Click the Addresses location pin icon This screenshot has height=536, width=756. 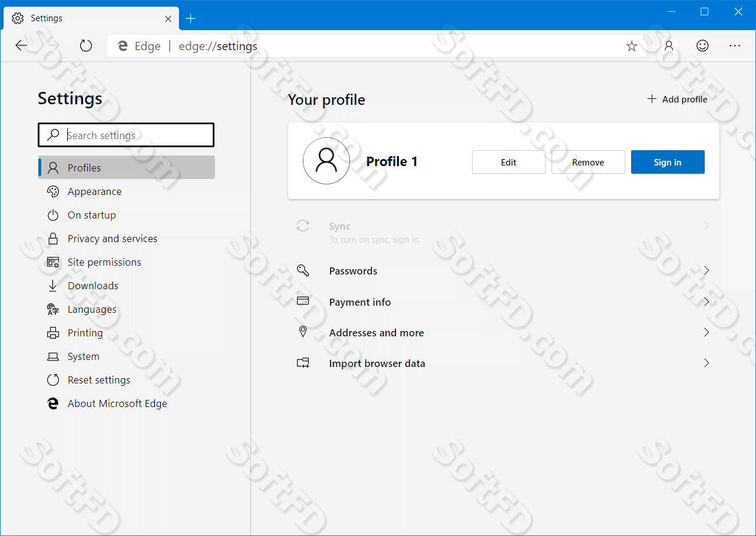(303, 332)
